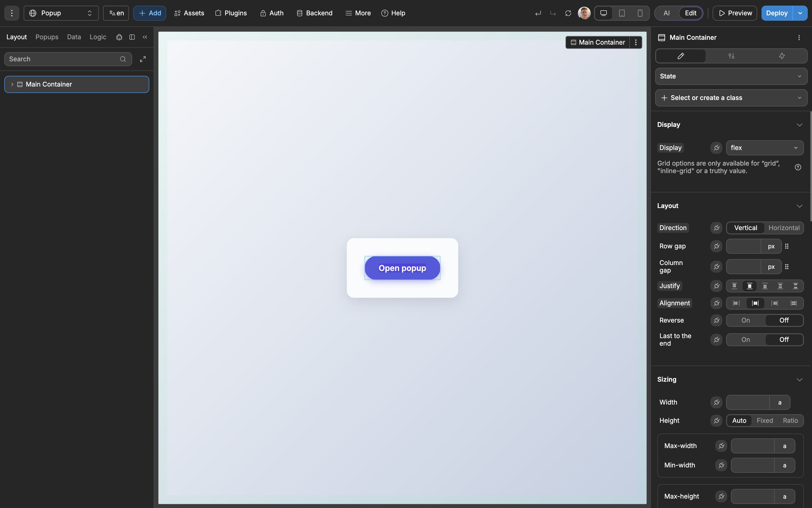Bind the Width property
The height and width of the screenshot is (508, 812).
(x=716, y=402)
